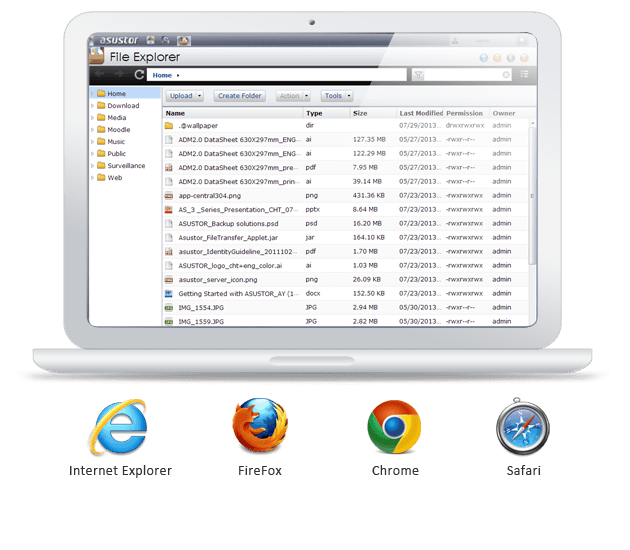The image size is (630, 550).
Task: Click the large File Explorer app icon in the title bar
Action: [x=97, y=55]
